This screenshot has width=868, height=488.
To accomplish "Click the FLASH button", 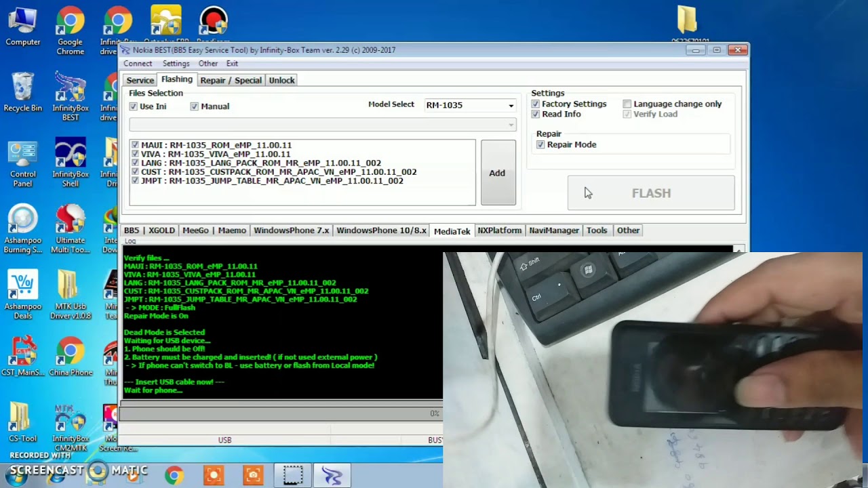I will [x=651, y=193].
